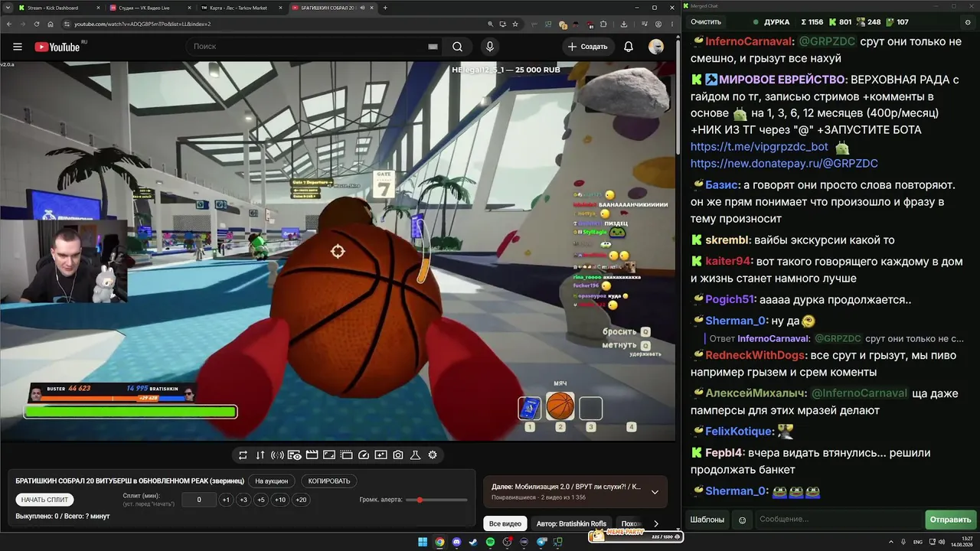
Task: Start voice search with the microphone icon
Action: [488, 47]
